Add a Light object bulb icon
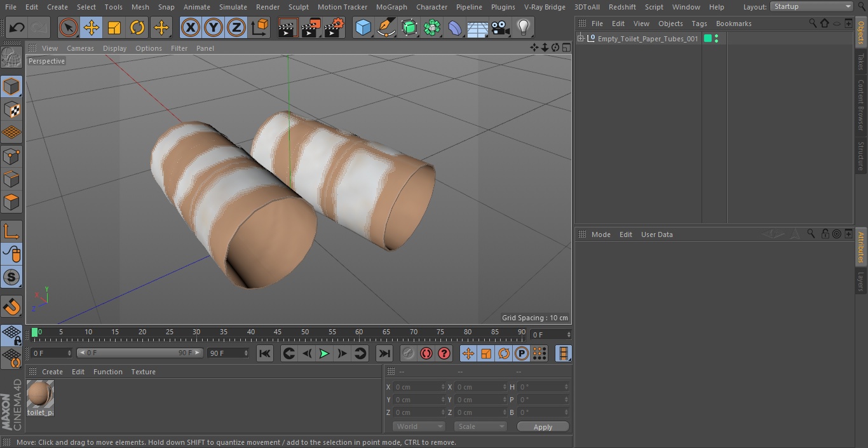 pyautogui.click(x=523, y=27)
